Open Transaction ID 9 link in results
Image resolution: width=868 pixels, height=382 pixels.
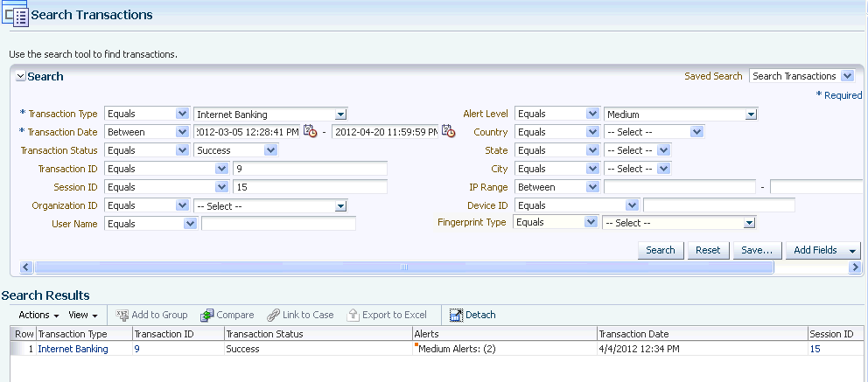click(136, 349)
